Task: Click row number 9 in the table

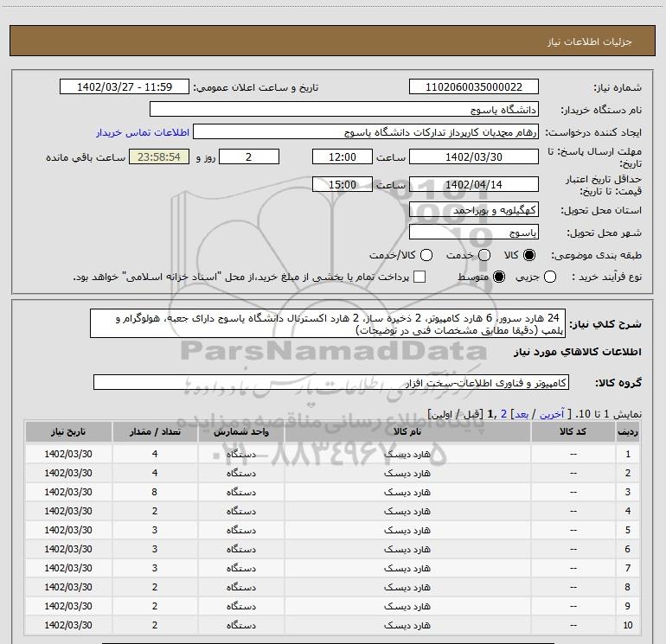Action: tap(628, 606)
